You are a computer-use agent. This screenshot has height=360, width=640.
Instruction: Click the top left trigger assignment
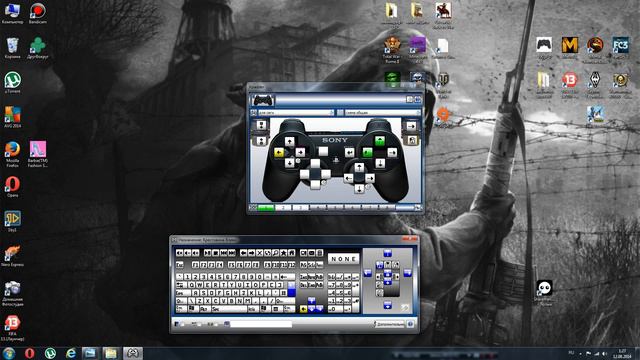point(261,125)
